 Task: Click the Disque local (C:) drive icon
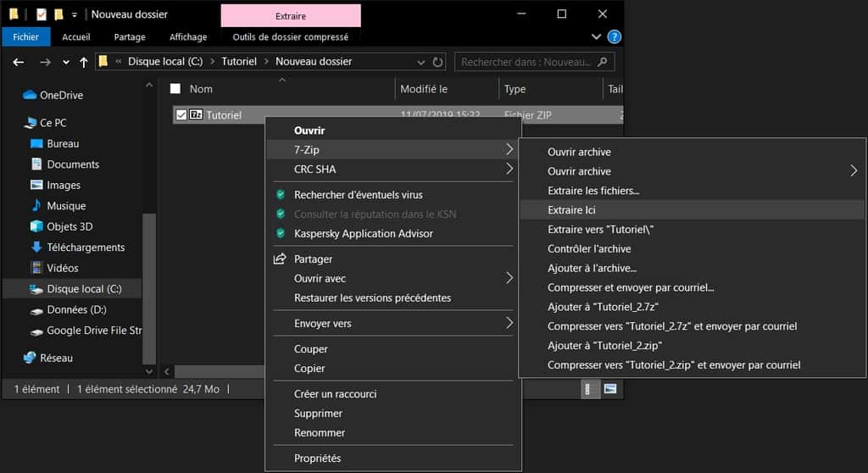36,289
